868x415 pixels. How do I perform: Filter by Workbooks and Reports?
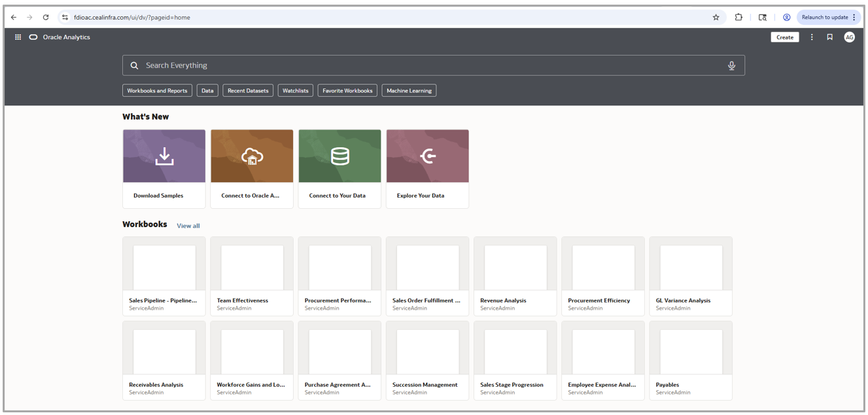(x=157, y=91)
